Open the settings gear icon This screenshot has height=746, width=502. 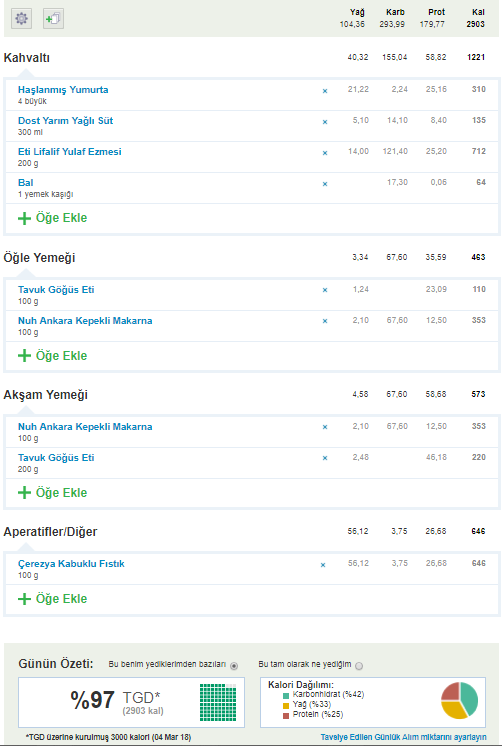[21, 19]
